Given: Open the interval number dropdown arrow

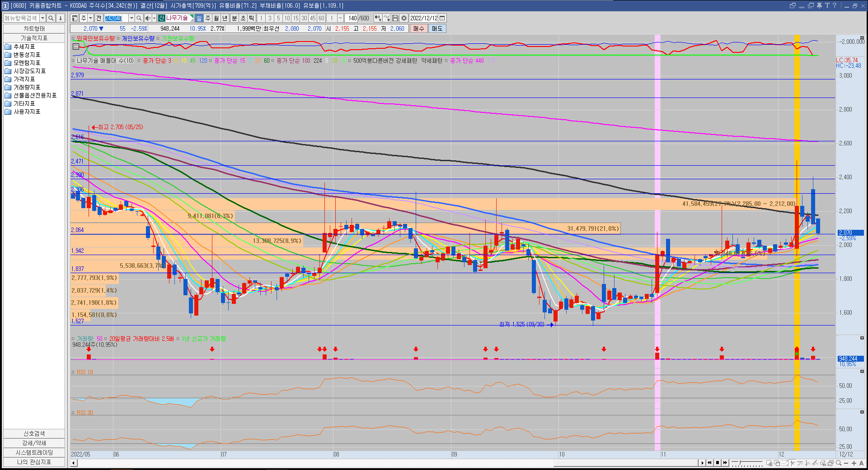Looking at the screenshot, I should (340, 18).
